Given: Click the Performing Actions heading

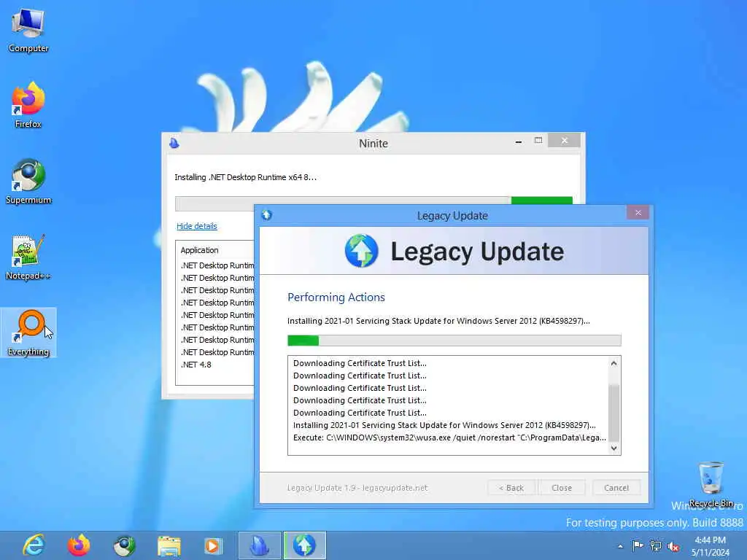Looking at the screenshot, I should pyautogui.click(x=336, y=297).
